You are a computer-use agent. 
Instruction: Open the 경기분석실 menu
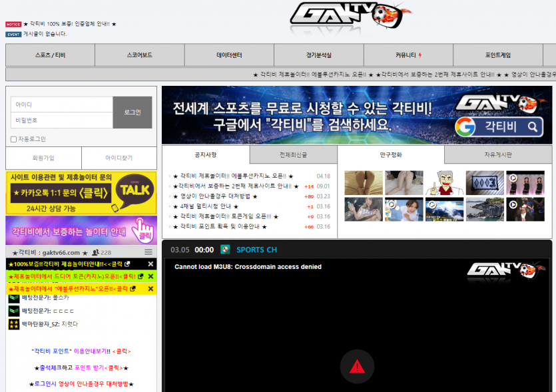[319, 55]
